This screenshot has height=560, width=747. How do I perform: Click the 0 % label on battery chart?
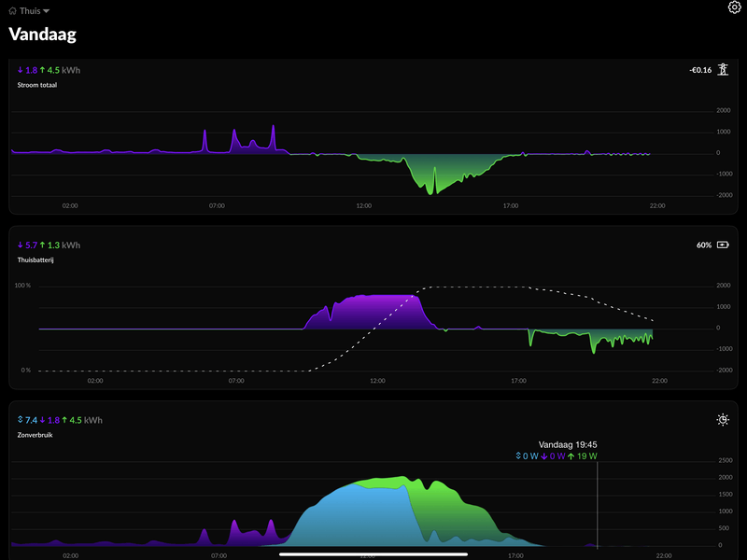coord(26,370)
